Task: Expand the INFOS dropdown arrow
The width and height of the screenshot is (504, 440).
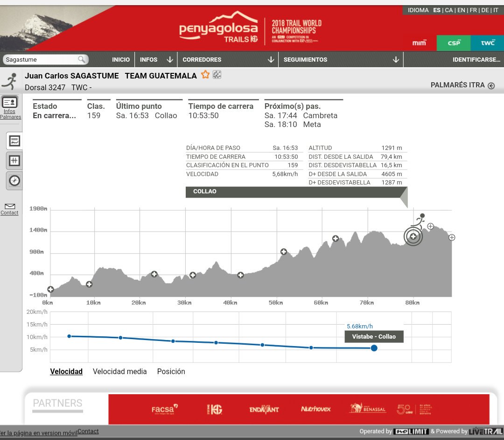Action: 169,59
